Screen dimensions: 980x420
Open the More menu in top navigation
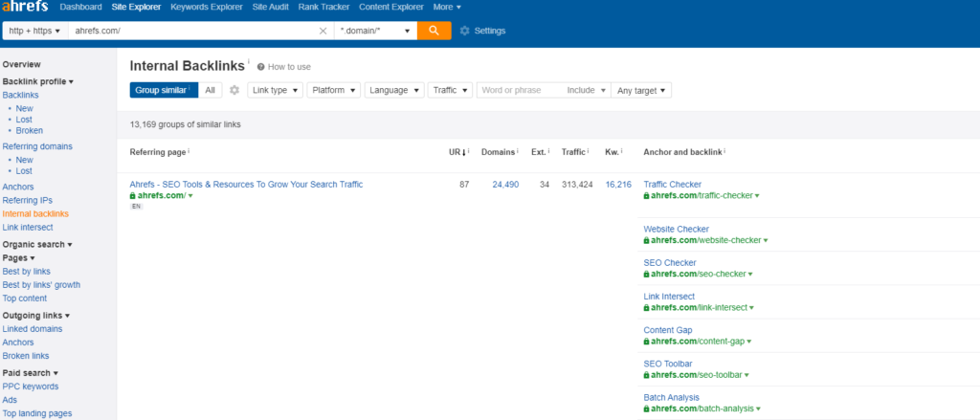coord(447,7)
